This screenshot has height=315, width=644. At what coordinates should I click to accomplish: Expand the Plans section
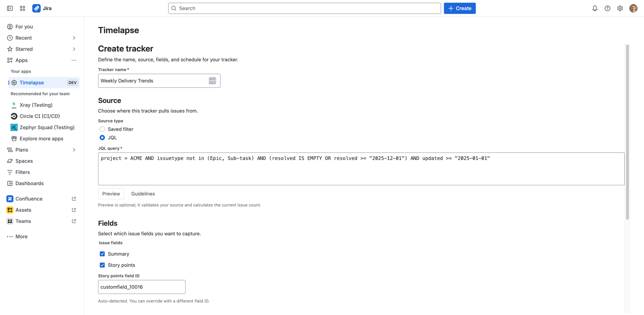tap(74, 149)
